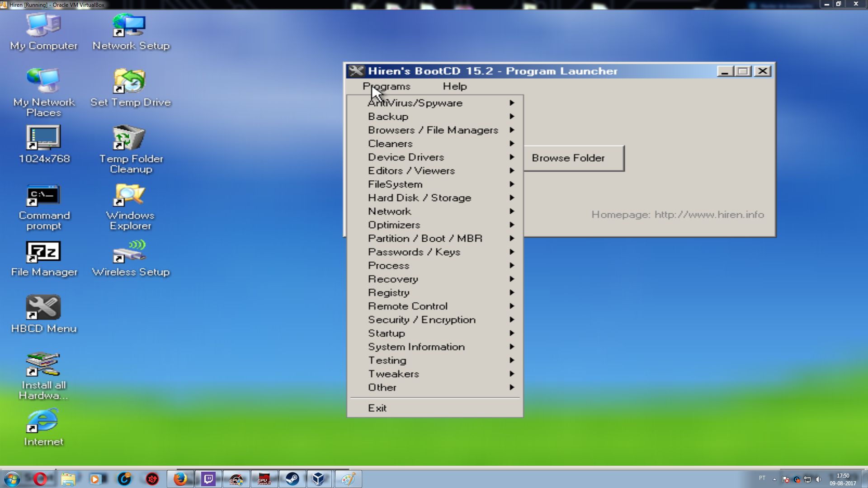The width and height of the screenshot is (868, 488).
Task: Expand the Browsers / File Managers arrow
Action: [x=512, y=130]
